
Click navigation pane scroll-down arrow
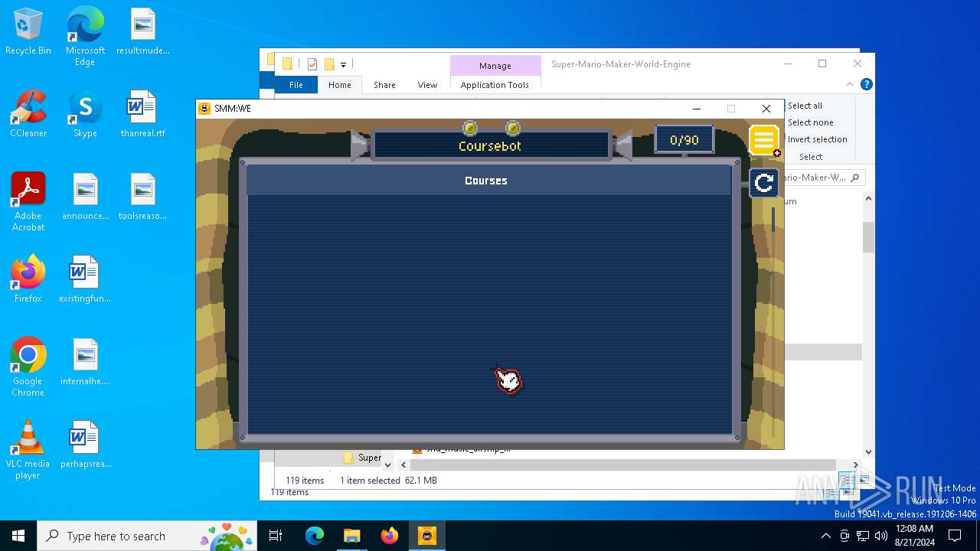[387, 465]
